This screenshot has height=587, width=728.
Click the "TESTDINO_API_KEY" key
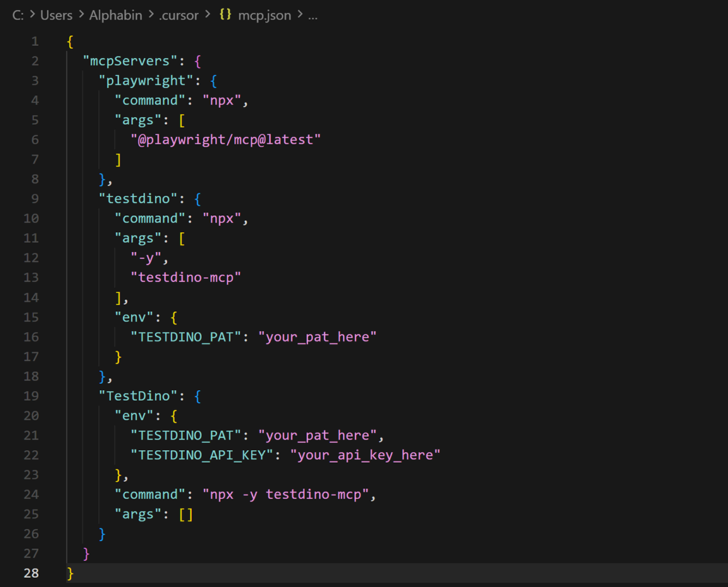pos(202,455)
